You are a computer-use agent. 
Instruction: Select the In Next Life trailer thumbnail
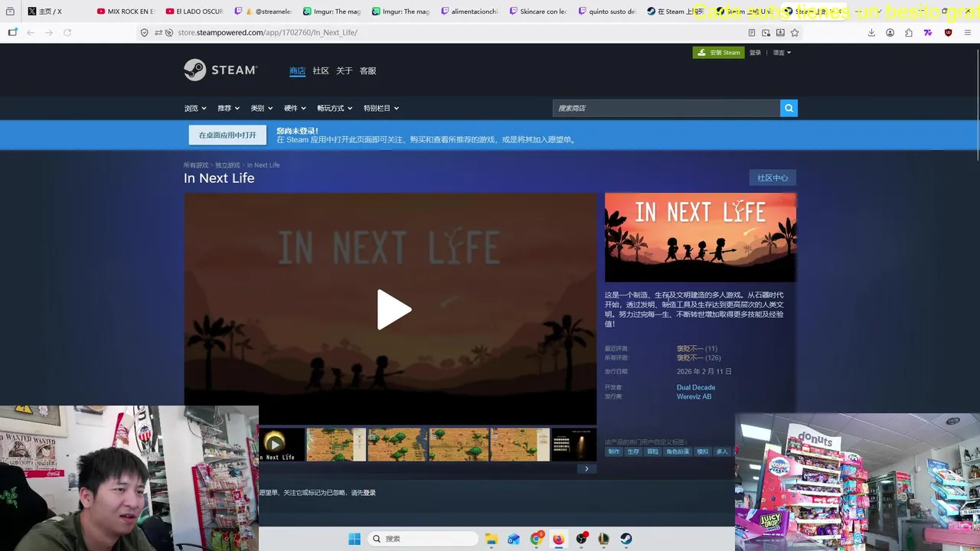[x=281, y=445]
